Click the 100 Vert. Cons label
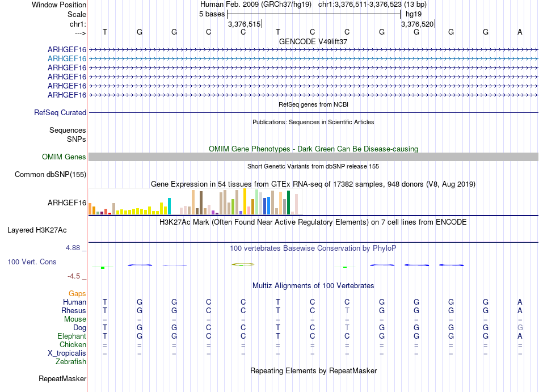 click(x=32, y=262)
